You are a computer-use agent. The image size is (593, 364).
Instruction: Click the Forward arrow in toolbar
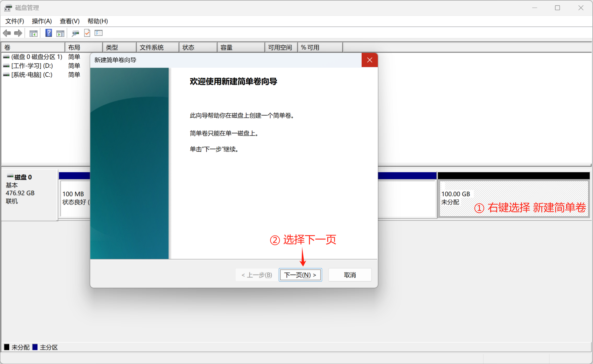(x=18, y=33)
